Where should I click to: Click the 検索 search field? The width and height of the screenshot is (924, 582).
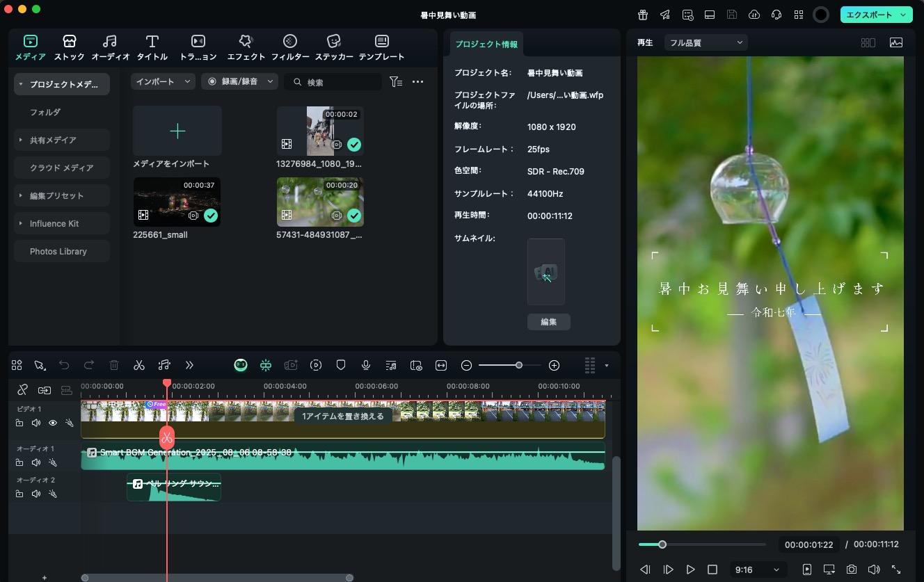333,81
